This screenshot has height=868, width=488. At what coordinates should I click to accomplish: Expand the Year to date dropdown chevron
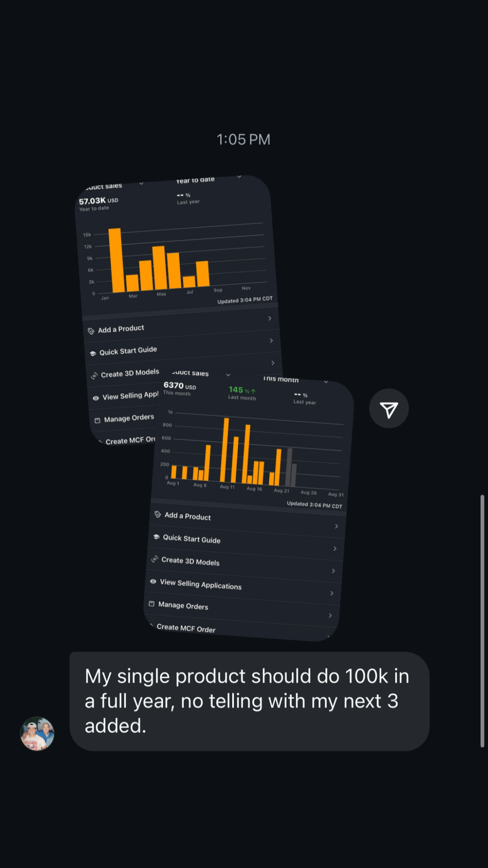tap(239, 176)
